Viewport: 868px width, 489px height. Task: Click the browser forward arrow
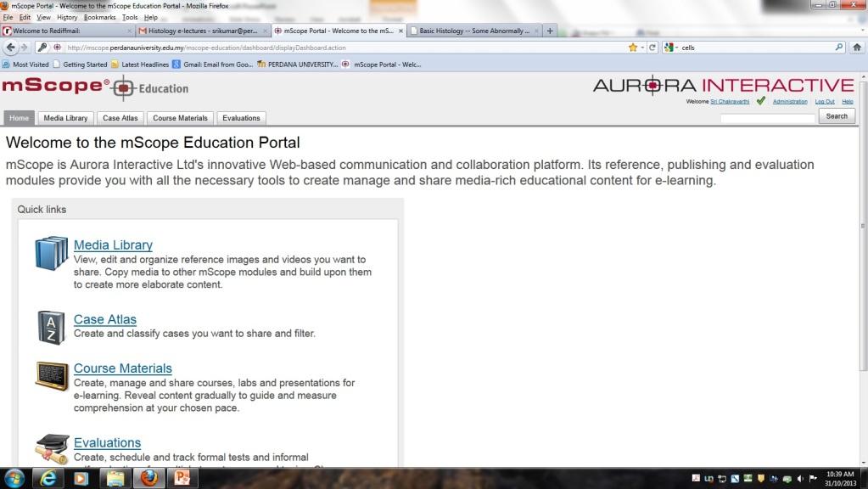click(x=24, y=48)
